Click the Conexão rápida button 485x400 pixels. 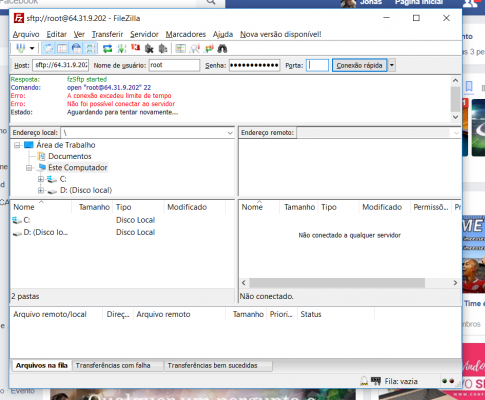coord(359,65)
